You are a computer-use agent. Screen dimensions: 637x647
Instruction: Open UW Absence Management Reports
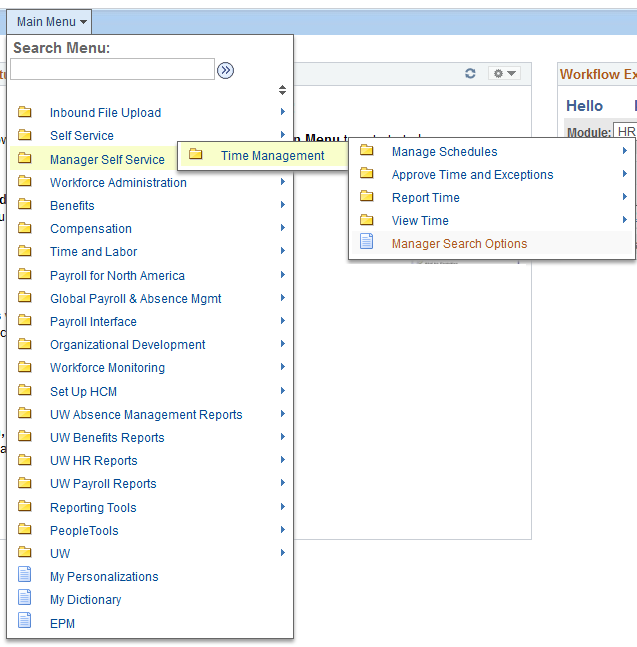pyautogui.click(x=146, y=415)
